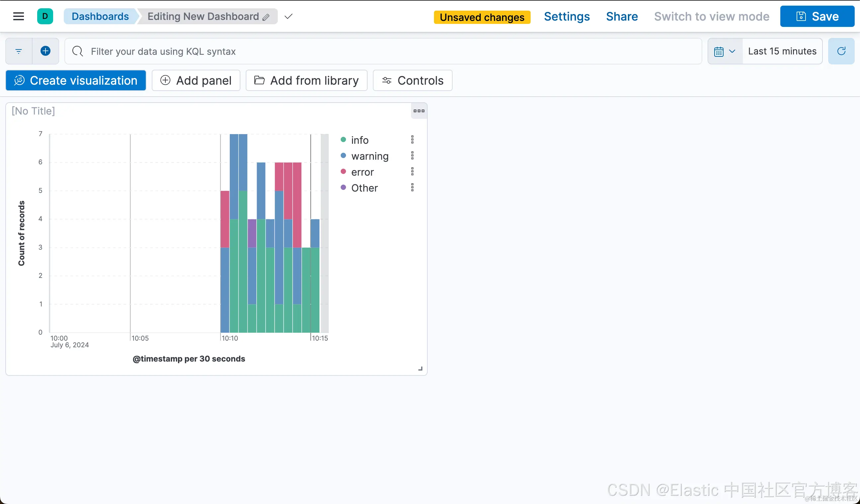Click the pencil icon next to dashboard title

266,17
